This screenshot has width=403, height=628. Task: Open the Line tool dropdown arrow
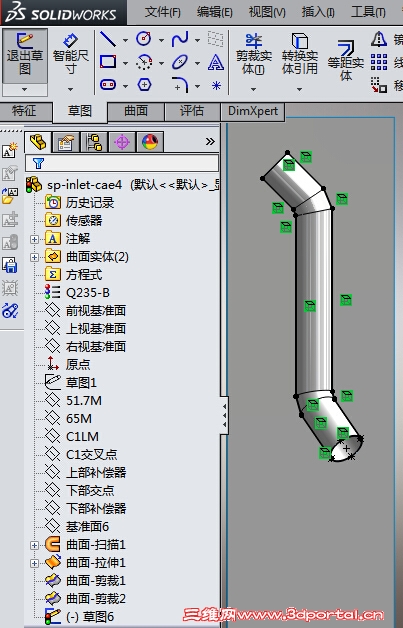[x=125, y=40]
